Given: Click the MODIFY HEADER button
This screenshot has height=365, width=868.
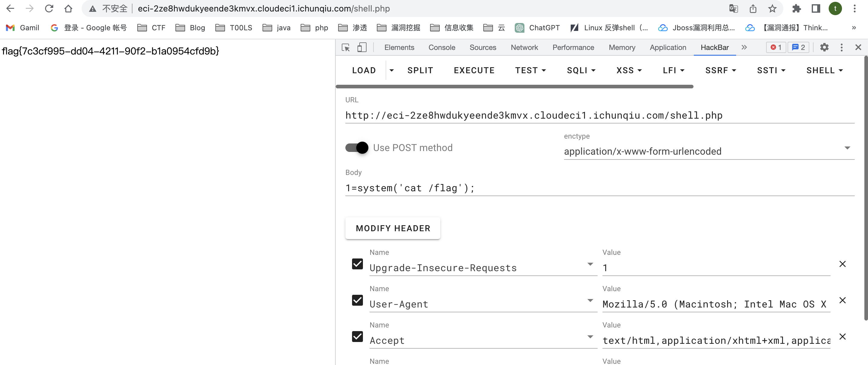Looking at the screenshot, I should (x=393, y=229).
